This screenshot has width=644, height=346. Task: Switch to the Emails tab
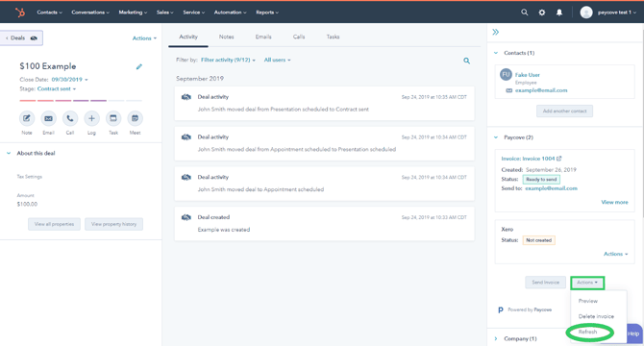(263, 37)
